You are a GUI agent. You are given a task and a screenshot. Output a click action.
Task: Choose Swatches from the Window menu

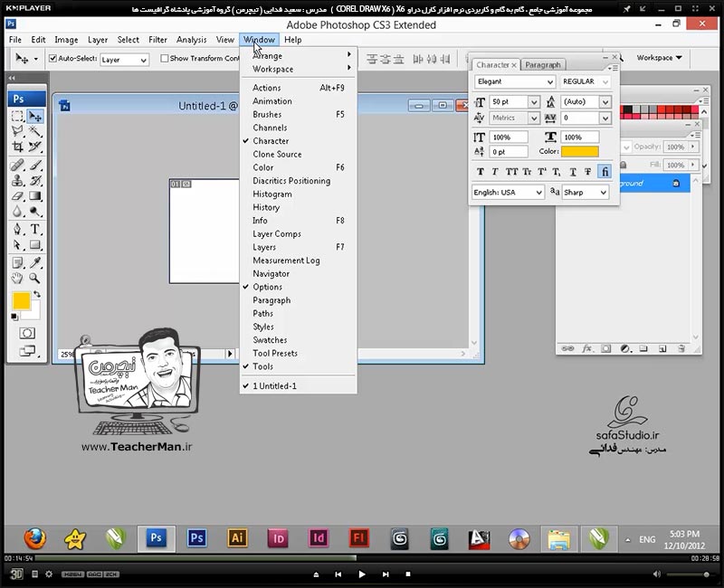299,340
